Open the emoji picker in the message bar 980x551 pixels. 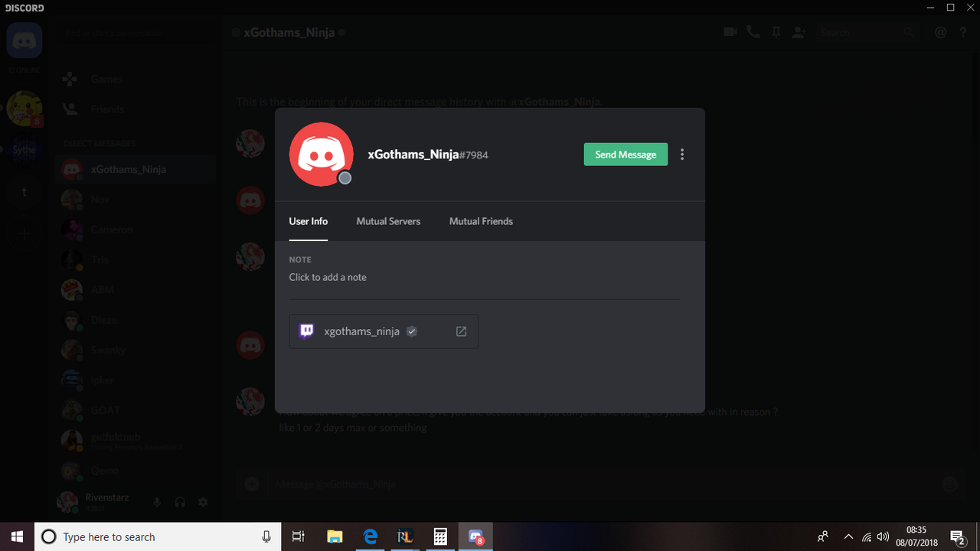(x=950, y=484)
